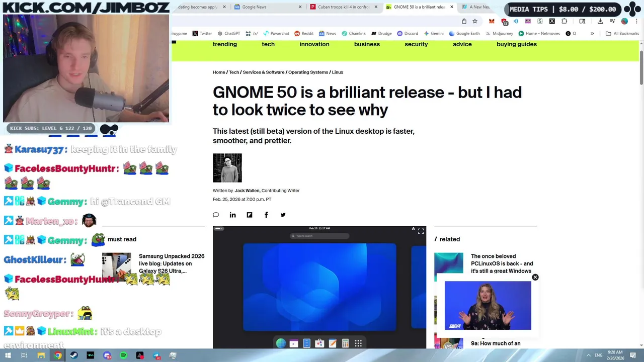Screen dimensions: 644x362
Task: Open the Home – Netmovies bookmark
Action: coord(539,34)
